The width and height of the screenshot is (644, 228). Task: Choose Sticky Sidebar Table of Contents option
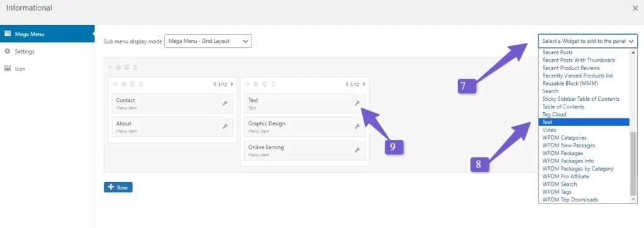584,99
